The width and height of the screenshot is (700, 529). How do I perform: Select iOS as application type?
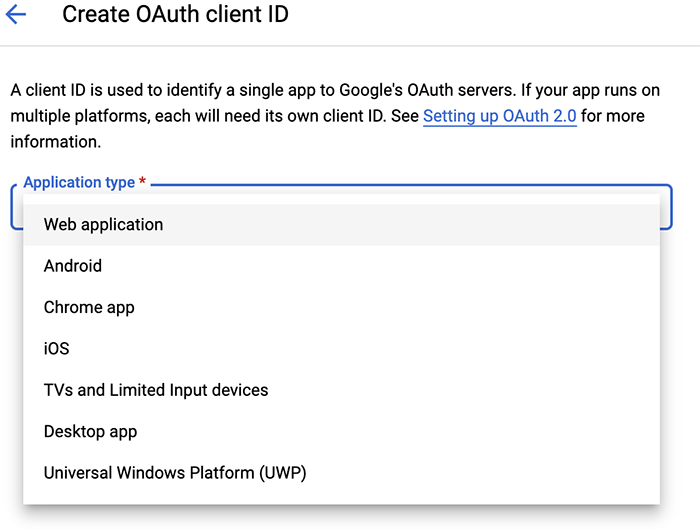[x=342, y=349]
